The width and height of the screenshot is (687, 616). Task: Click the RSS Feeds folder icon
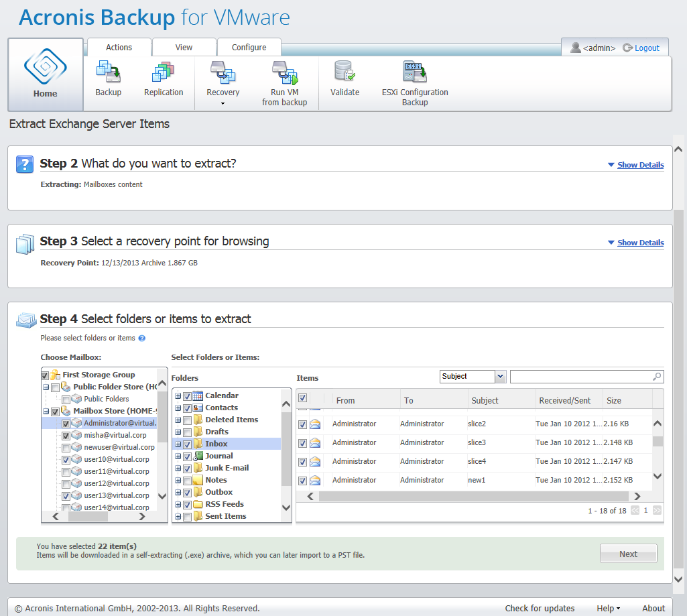point(198,504)
